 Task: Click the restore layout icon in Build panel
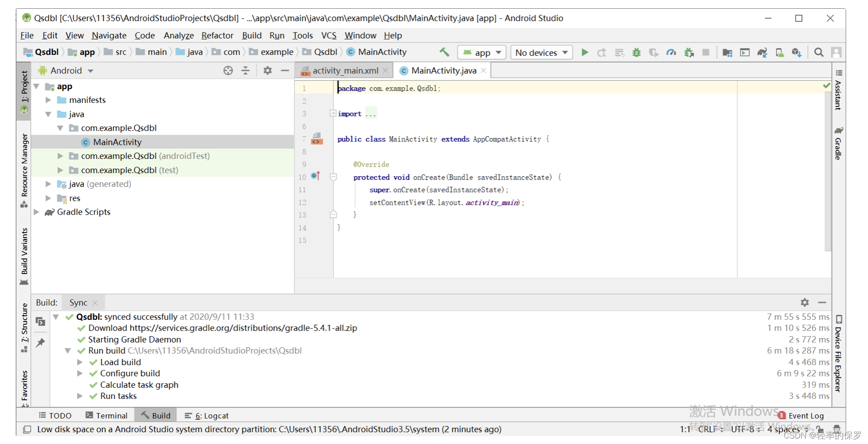(x=41, y=322)
